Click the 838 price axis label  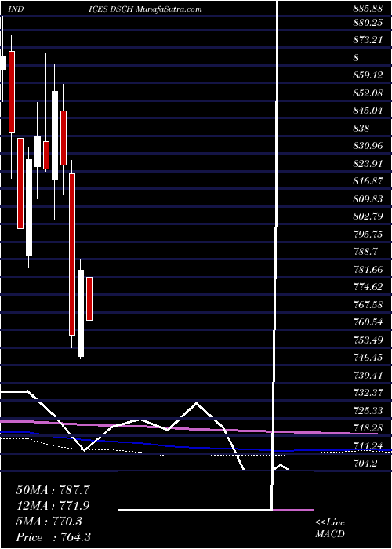pyautogui.click(x=361, y=129)
